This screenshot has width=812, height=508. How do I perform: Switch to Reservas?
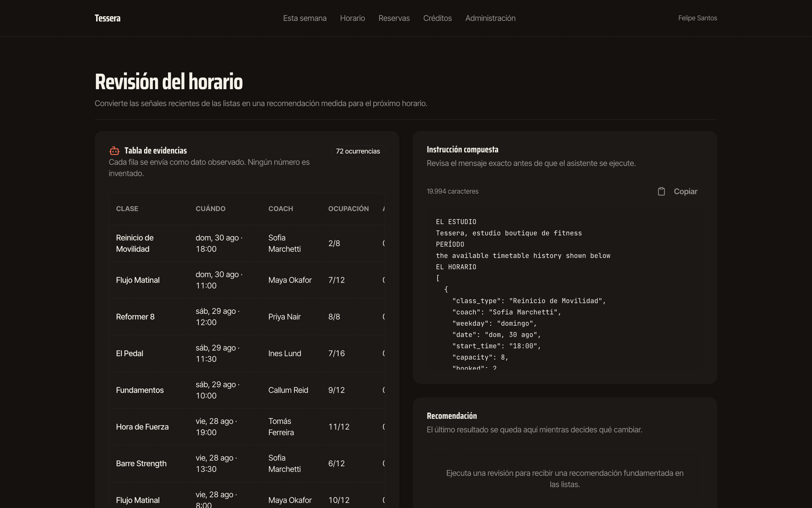point(394,18)
